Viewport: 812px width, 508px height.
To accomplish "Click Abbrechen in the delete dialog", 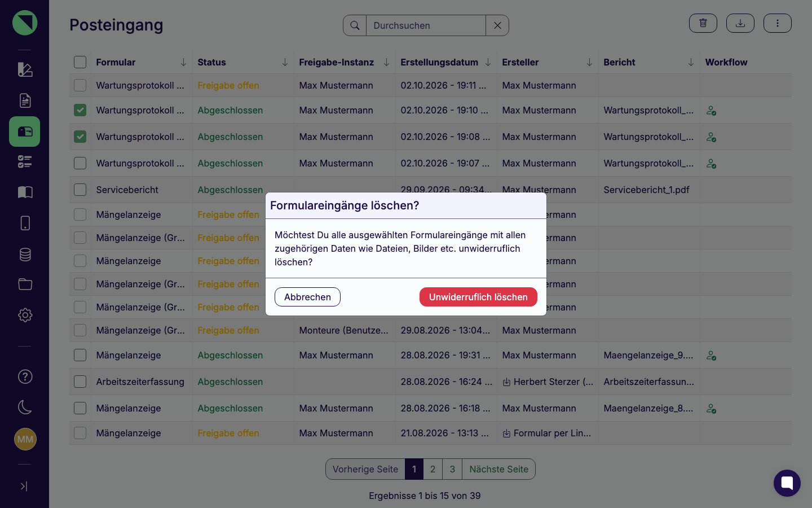I will [307, 297].
